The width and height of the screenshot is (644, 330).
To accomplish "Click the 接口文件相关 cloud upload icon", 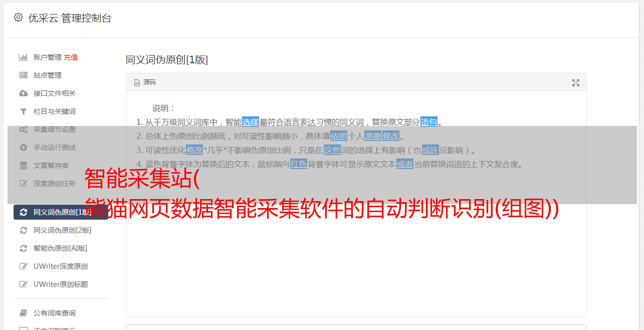I will point(23,93).
